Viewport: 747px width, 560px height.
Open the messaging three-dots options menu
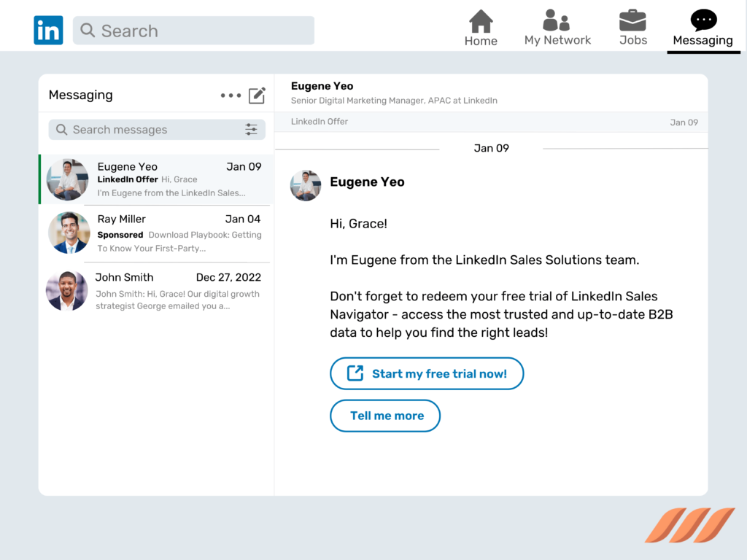tap(231, 96)
